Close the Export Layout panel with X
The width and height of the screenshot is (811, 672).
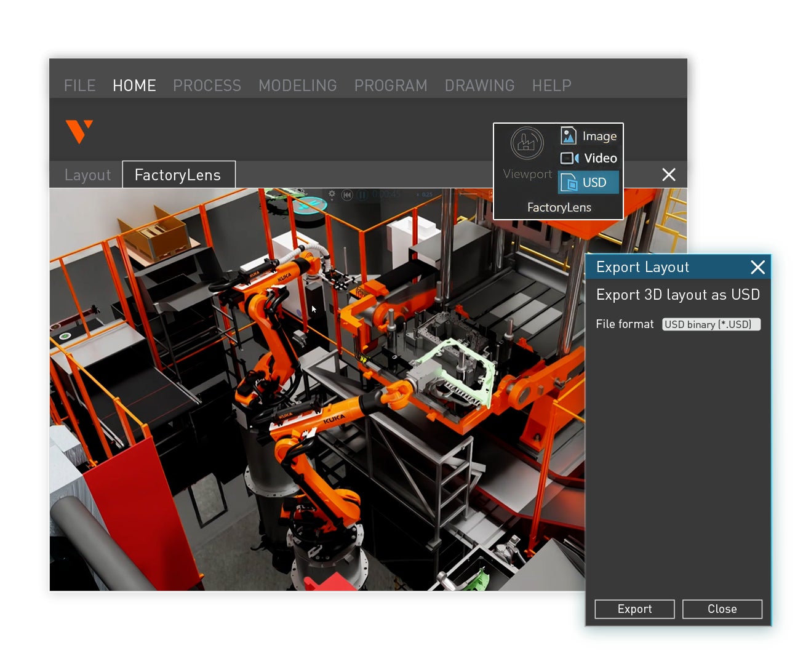(758, 267)
